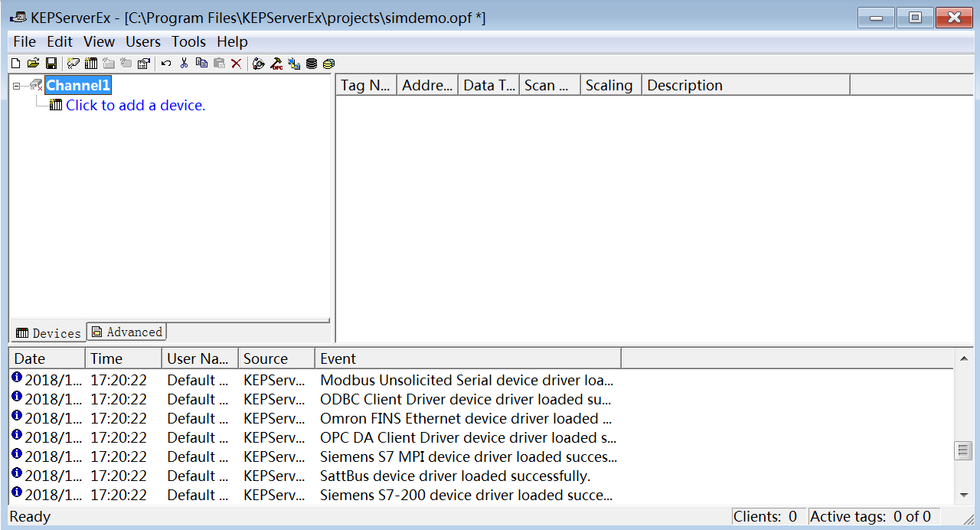This screenshot has height=530, width=980.
Task: Open the Tools menu
Action: pyautogui.click(x=188, y=41)
